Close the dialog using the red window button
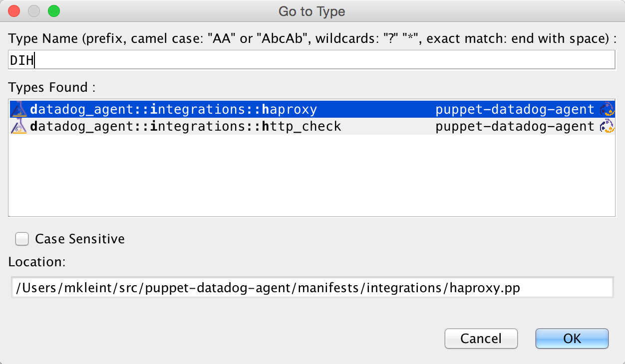The image size is (625, 364). (x=14, y=10)
